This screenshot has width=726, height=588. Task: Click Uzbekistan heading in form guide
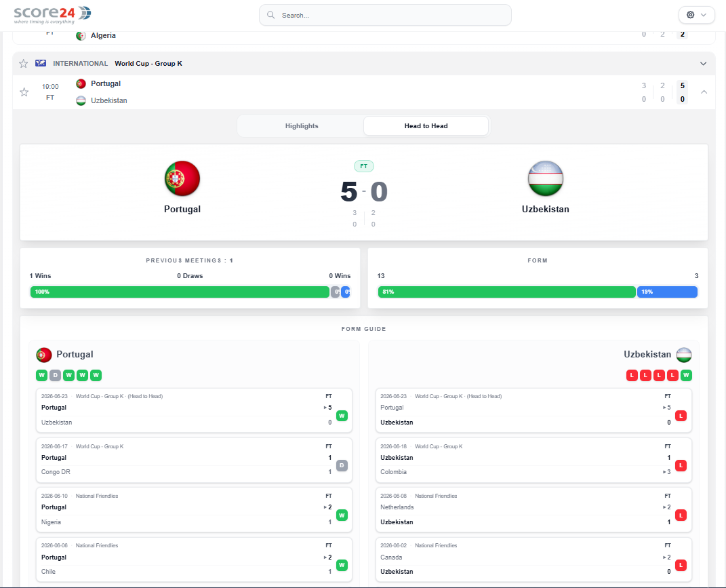pos(647,355)
